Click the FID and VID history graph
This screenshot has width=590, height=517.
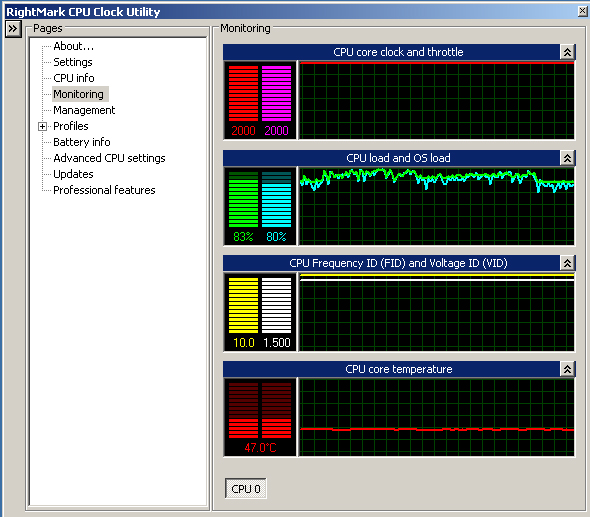437,312
